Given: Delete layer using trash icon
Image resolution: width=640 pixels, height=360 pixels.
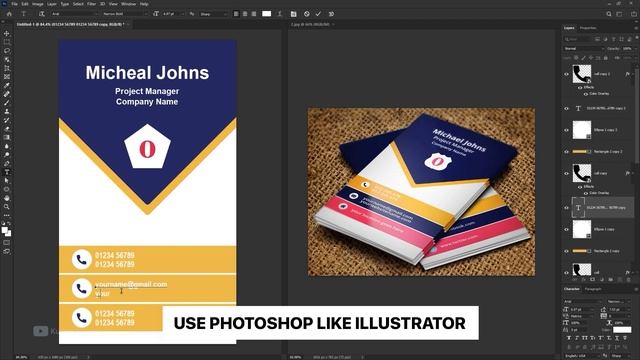Looking at the screenshot, I should [629, 280].
